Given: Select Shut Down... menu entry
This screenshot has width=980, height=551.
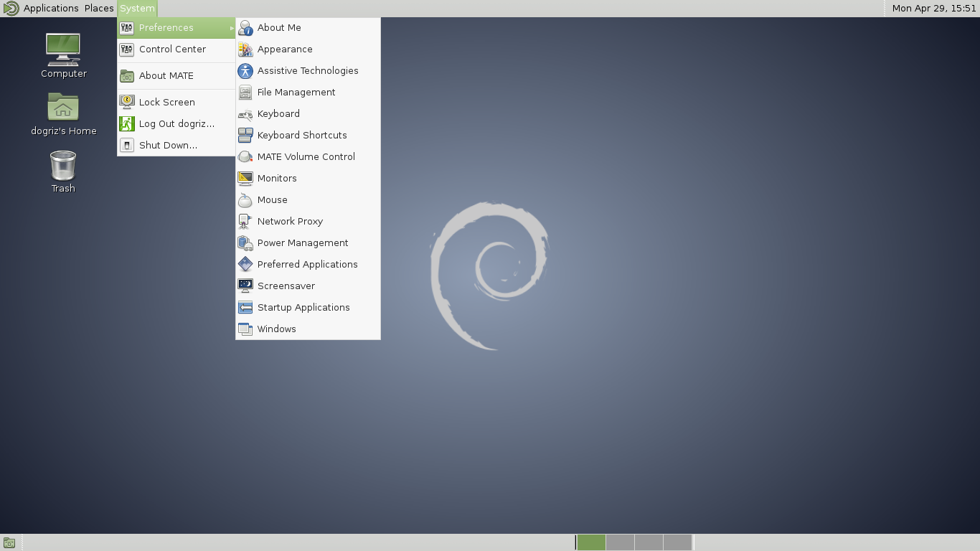Looking at the screenshot, I should click(x=176, y=146).
